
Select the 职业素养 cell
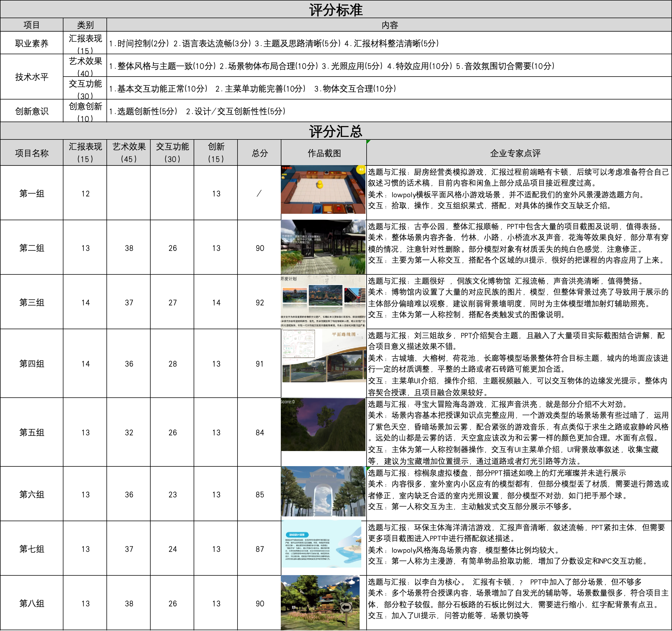point(32,43)
